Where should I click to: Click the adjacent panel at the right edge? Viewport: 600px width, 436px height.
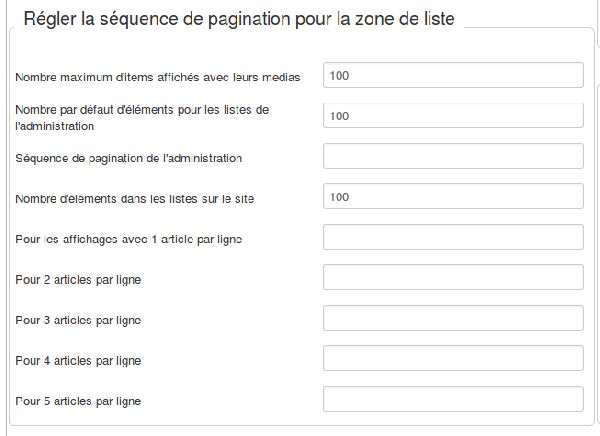[x=597, y=250]
